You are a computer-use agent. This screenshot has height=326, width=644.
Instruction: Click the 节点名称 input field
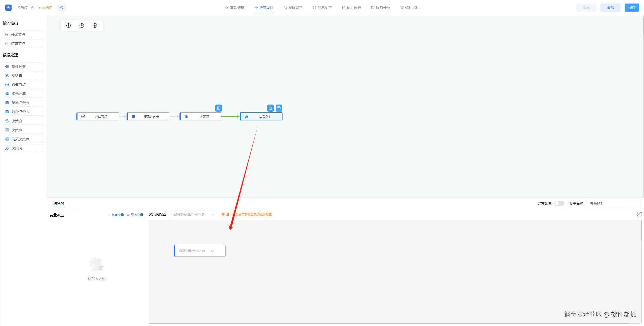tap(613, 203)
